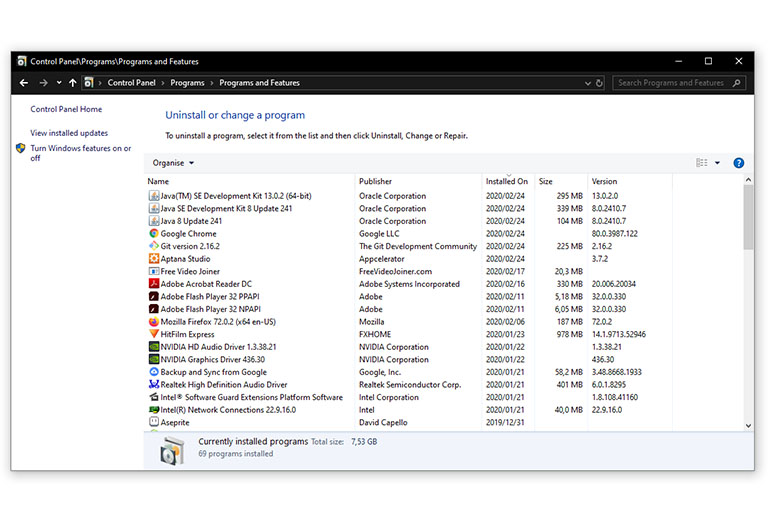
Task: Select the Intel Software Guard Extensions icon
Action: [154, 397]
